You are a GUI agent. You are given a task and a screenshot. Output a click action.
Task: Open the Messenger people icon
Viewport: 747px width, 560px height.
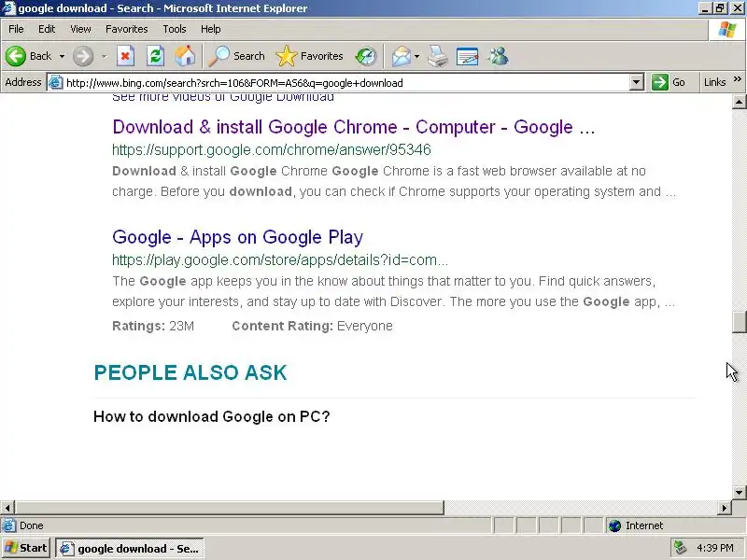pos(498,56)
